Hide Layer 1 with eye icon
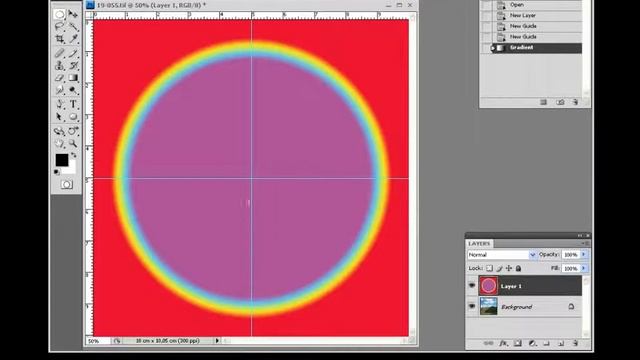 click(472, 286)
